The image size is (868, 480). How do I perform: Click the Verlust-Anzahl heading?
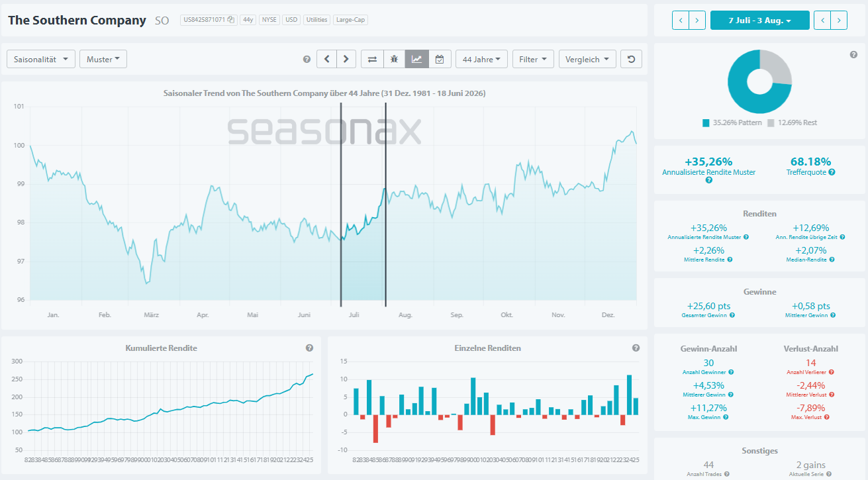click(810, 348)
